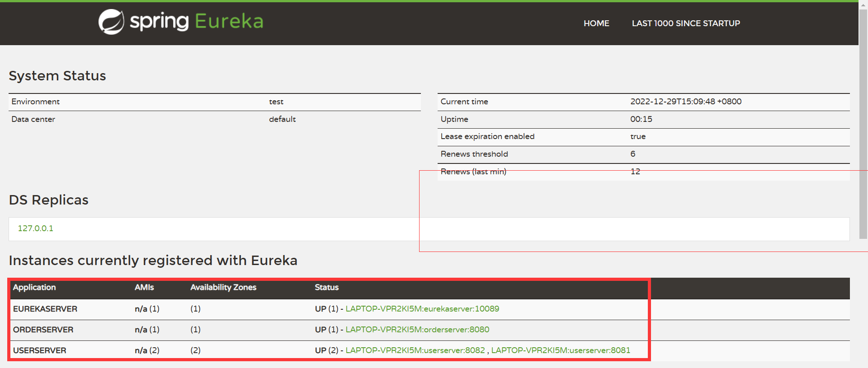Select the USERSERVER application name
The height and width of the screenshot is (368, 868).
click(40, 350)
